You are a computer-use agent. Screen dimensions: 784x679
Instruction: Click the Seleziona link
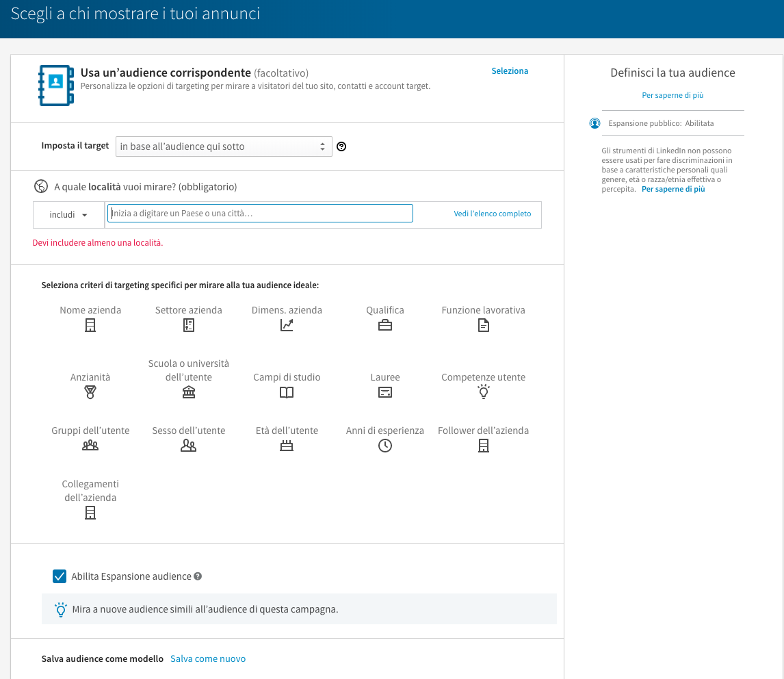click(x=510, y=71)
